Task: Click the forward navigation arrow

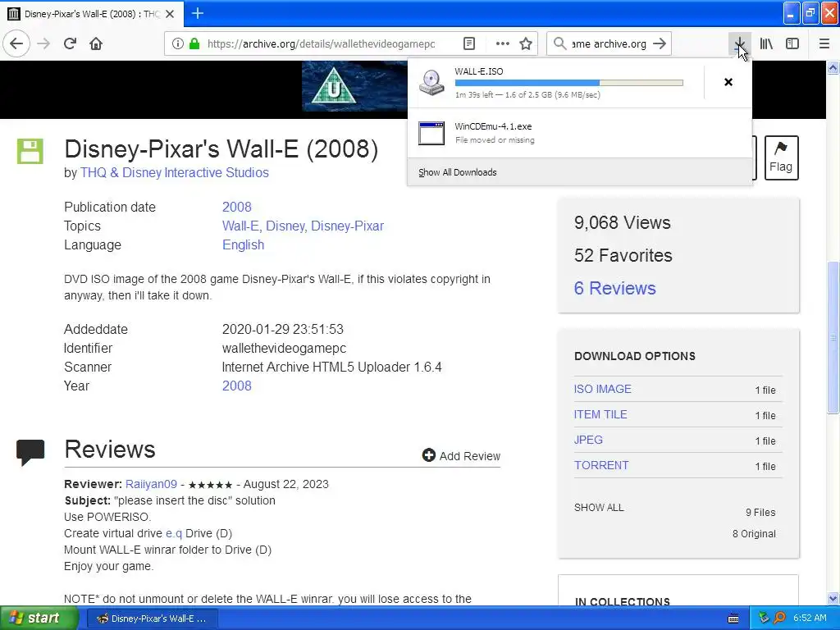Action: coord(43,43)
